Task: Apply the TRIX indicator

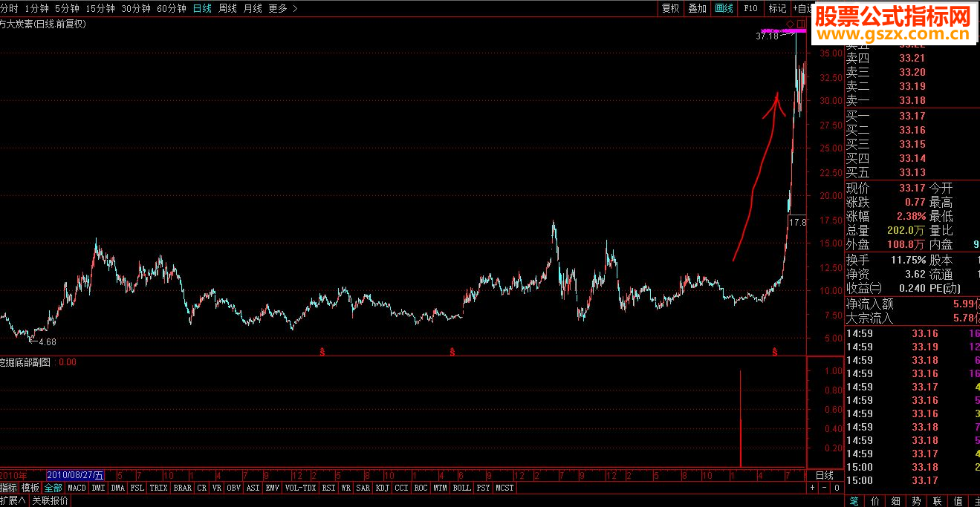Action: coord(158,488)
